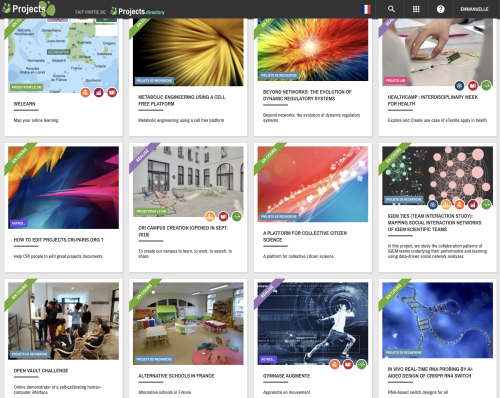The width and height of the screenshot is (500, 398).
Task: Open the In Vivo Real-Time RNA Probing card image
Action: click(x=437, y=320)
